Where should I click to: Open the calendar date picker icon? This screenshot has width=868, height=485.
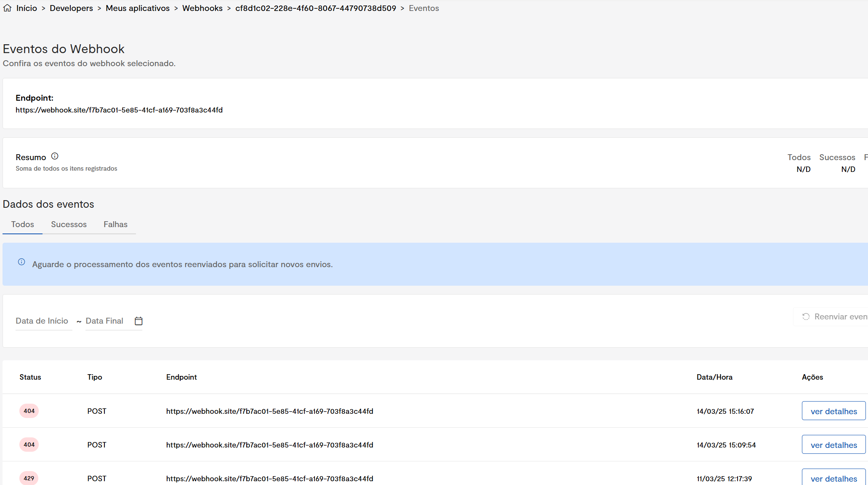pos(138,321)
